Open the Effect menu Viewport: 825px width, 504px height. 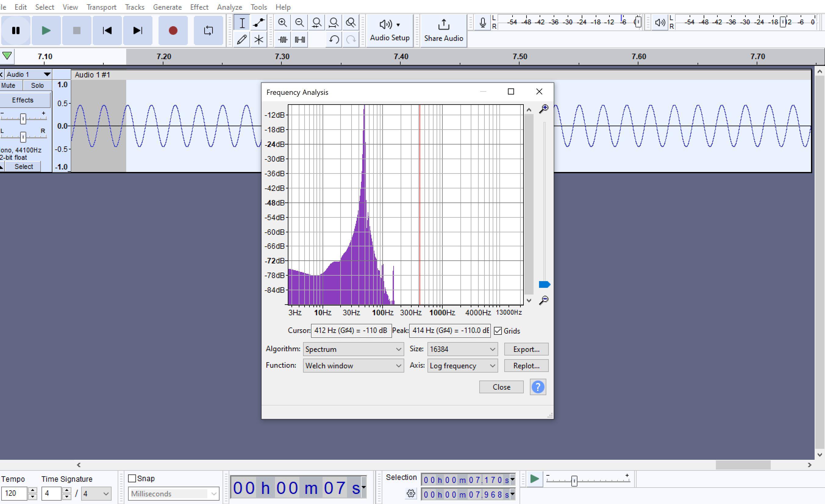tap(199, 7)
